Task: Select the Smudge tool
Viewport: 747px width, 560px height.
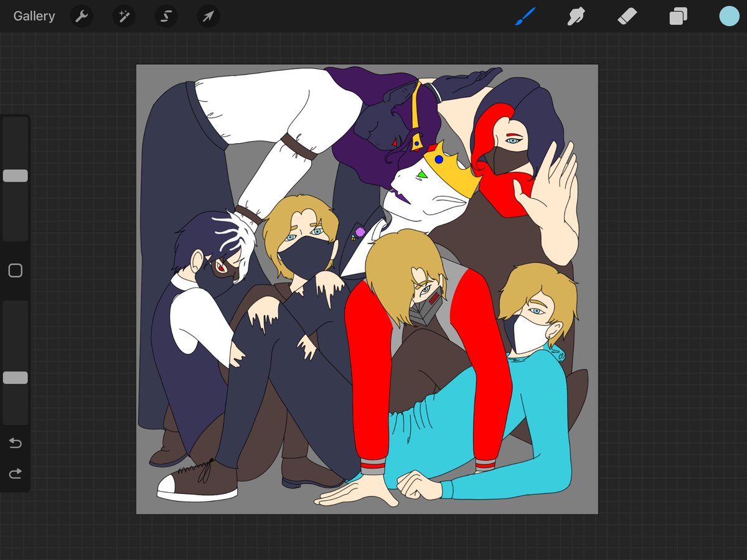Action: 576,16
